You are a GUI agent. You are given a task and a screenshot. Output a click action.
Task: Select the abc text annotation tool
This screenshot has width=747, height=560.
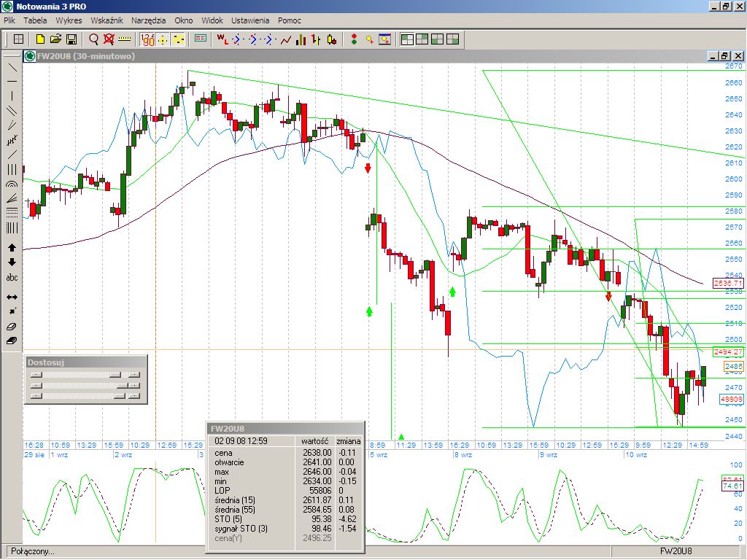click(x=12, y=277)
